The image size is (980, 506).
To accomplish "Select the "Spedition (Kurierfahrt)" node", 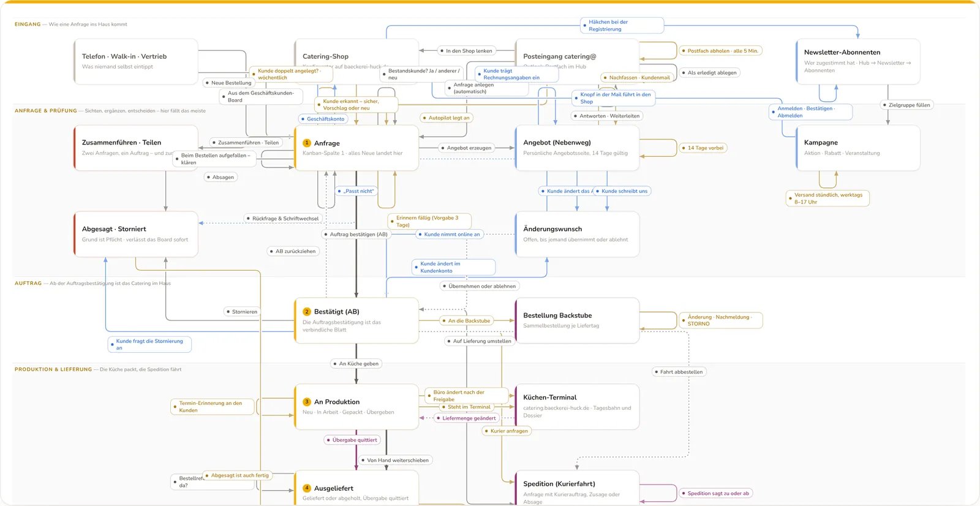I will pyautogui.click(x=577, y=488).
